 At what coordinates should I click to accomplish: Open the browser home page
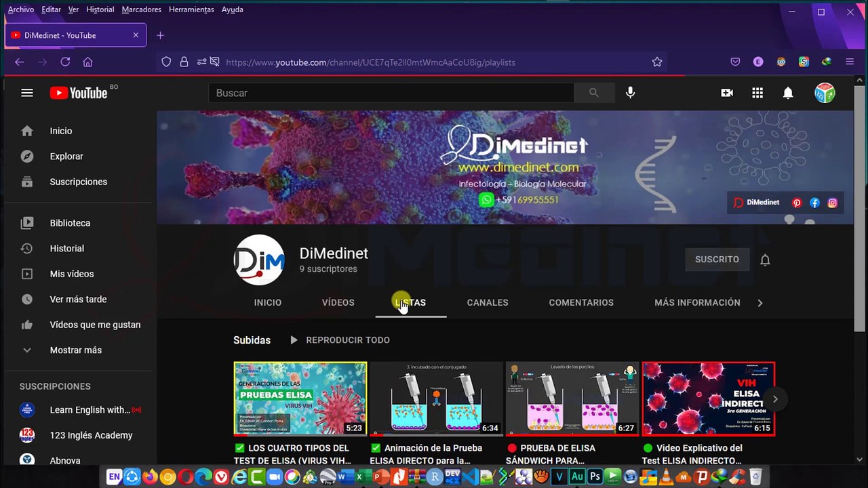tap(87, 62)
